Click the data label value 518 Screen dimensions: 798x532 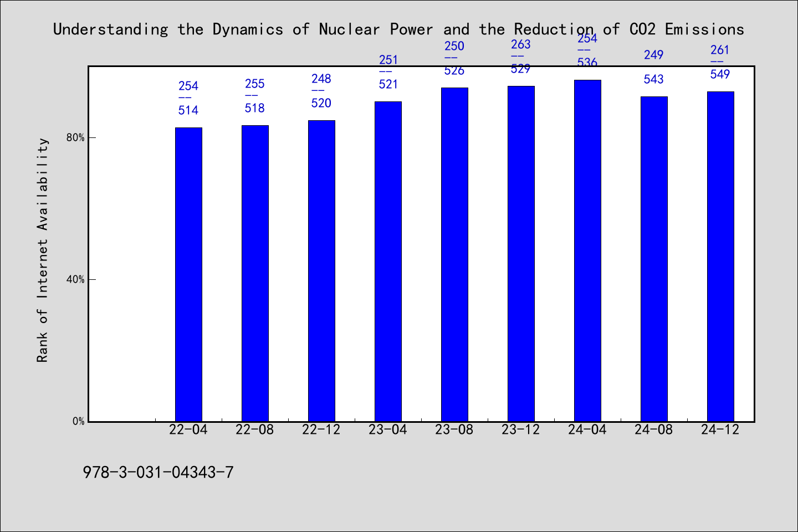255,108
